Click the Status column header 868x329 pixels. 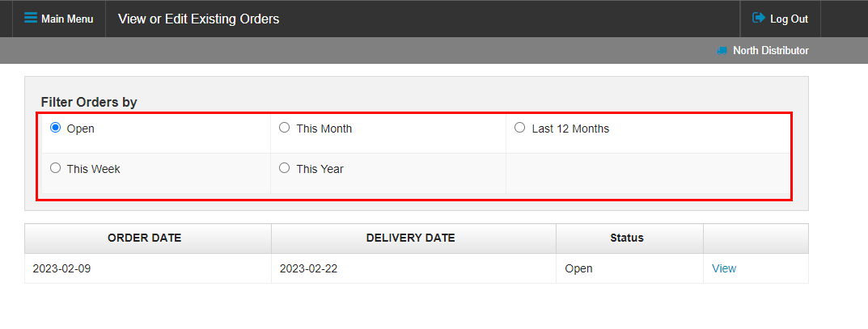[626, 238]
